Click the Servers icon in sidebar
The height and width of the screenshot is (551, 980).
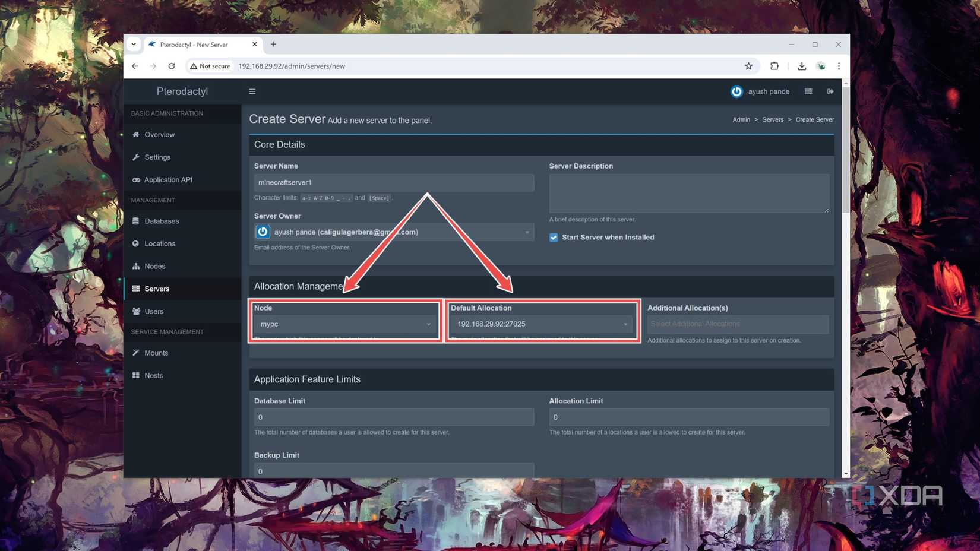pos(136,289)
